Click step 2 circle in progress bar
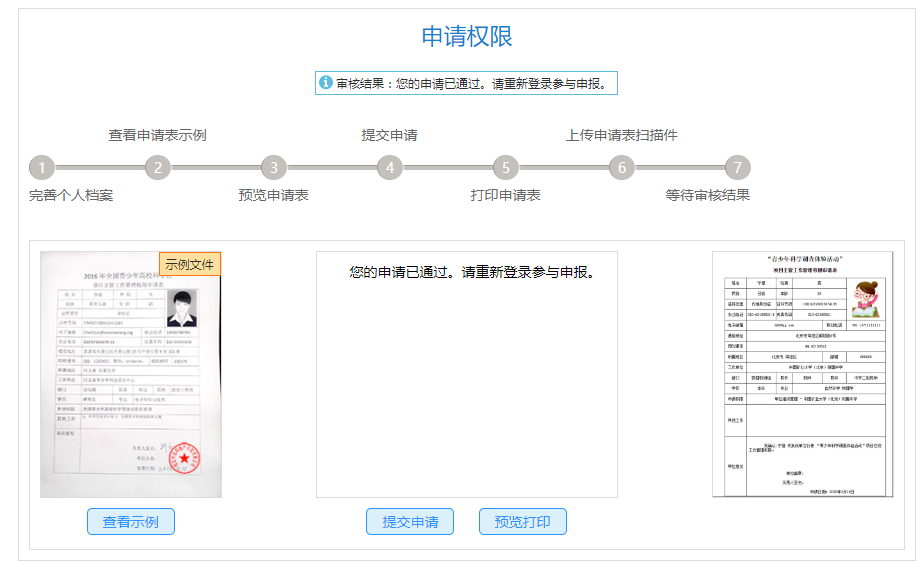 [x=158, y=168]
